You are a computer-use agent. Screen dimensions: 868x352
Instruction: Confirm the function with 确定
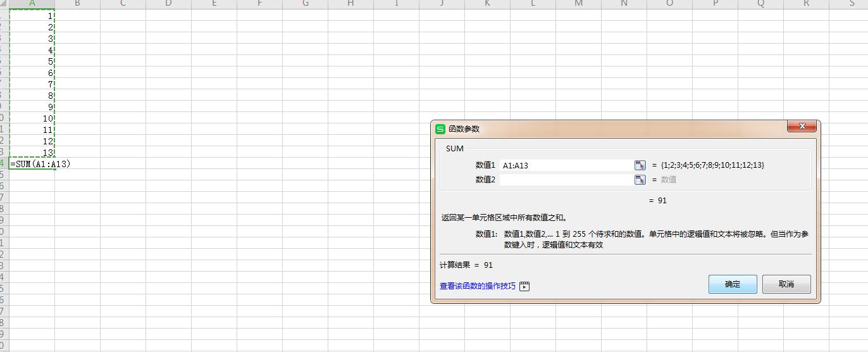point(733,284)
